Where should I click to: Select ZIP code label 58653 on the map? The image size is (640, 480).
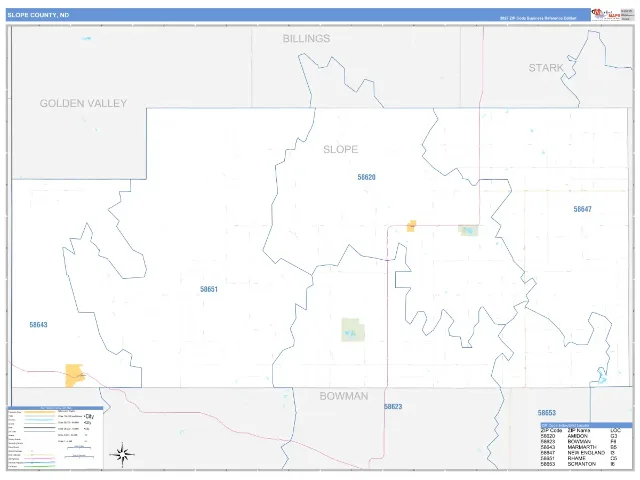point(547,413)
